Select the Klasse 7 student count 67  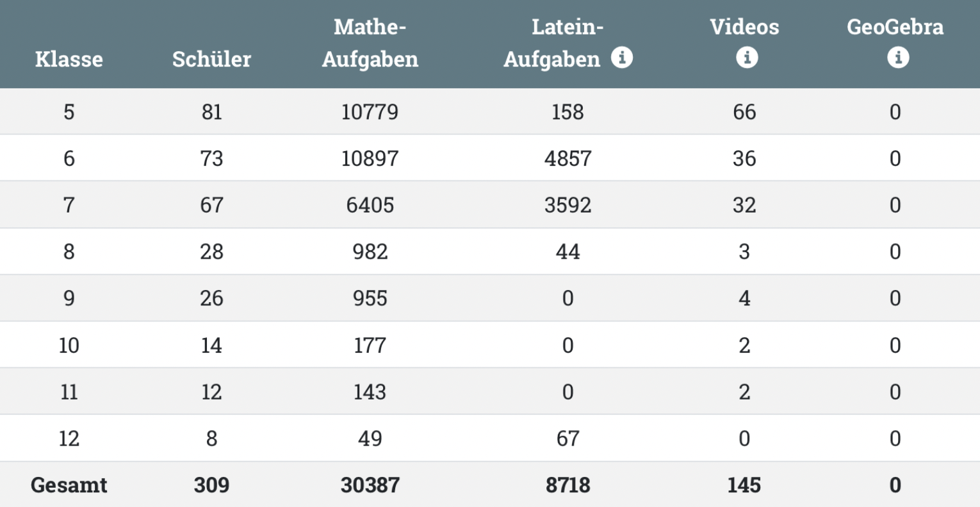coord(211,205)
